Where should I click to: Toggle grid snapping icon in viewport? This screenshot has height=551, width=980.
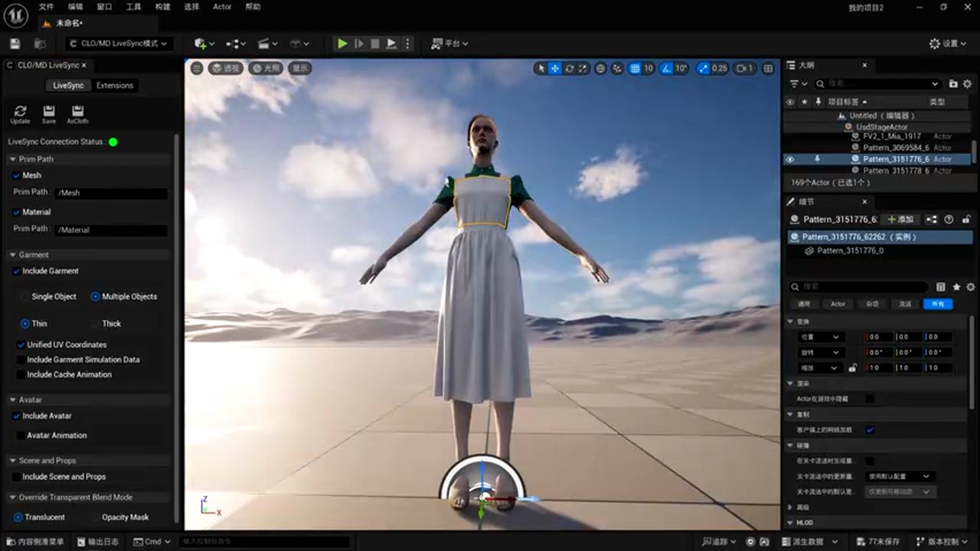[x=635, y=68]
